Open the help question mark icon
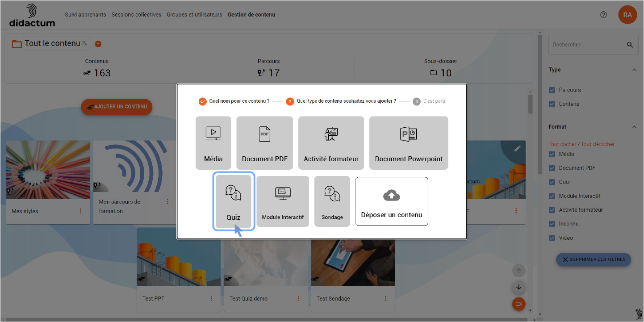644x322 pixels. pos(604,15)
